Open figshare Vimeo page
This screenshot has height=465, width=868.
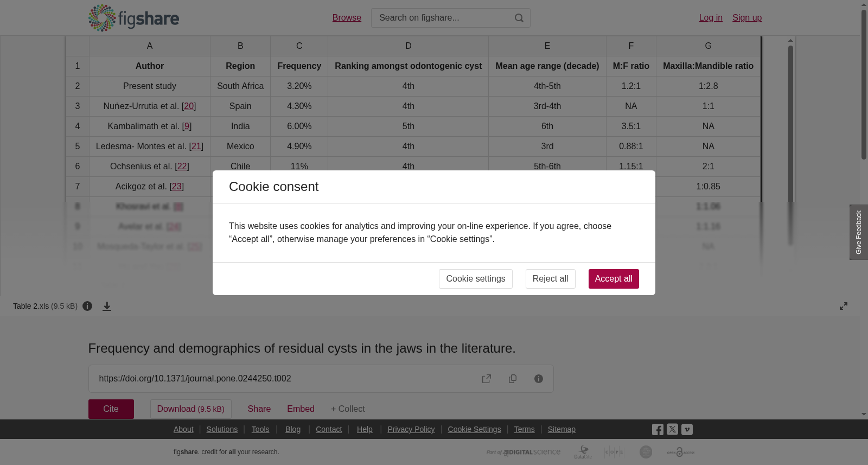pos(687,429)
